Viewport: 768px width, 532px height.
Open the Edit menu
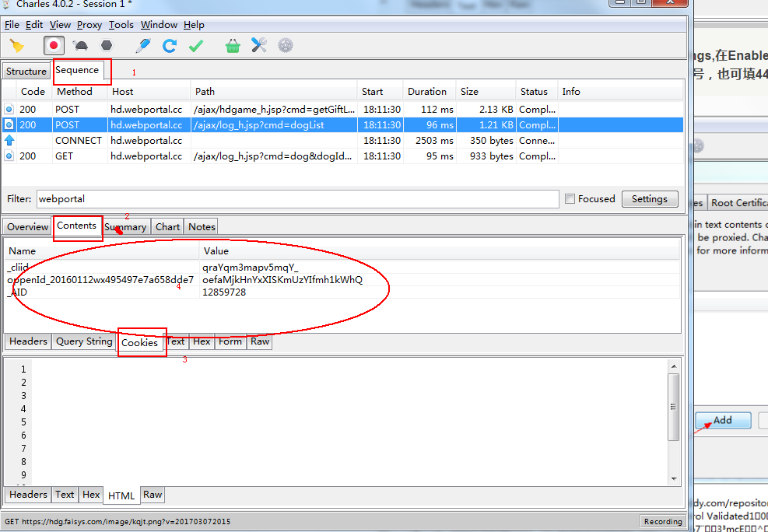[33, 25]
